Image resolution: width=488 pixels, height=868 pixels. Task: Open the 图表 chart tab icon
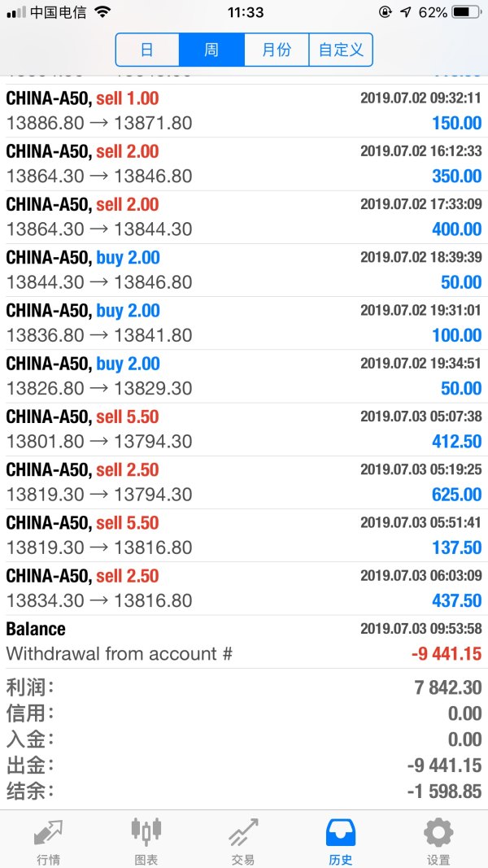tap(146, 832)
